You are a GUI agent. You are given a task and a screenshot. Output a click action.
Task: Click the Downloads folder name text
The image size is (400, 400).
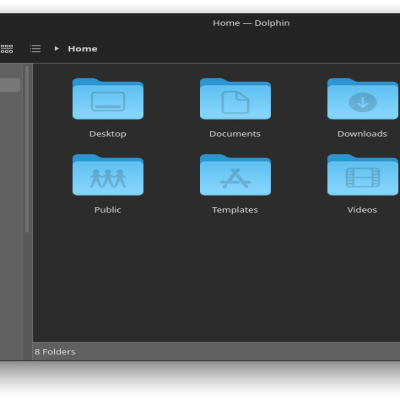[x=362, y=134]
